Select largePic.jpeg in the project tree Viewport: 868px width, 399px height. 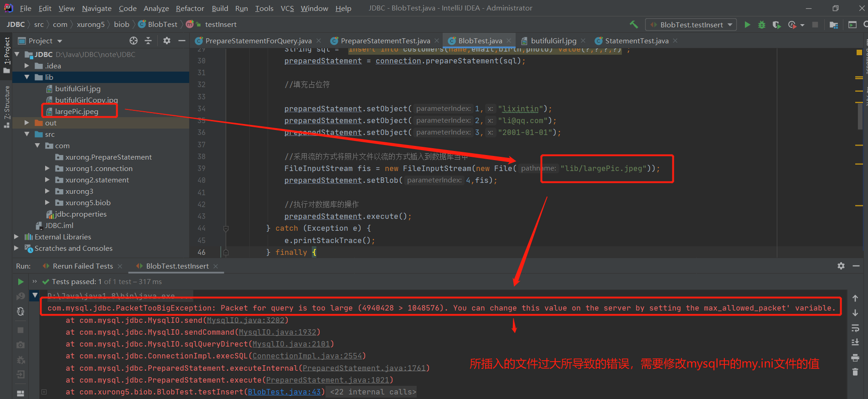point(77,111)
